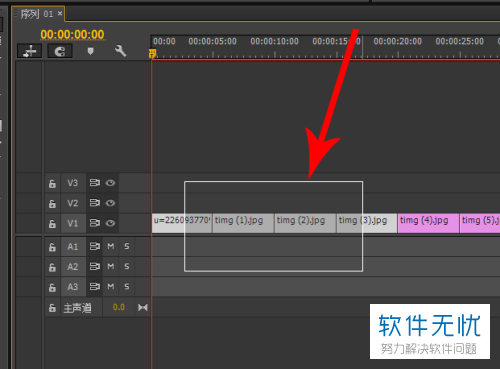
Task: Mute audio track A3
Action: (x=111, y=287)
